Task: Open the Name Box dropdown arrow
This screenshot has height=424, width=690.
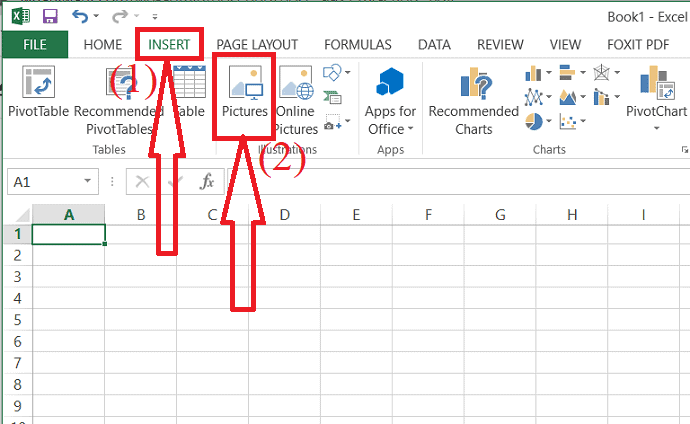Action: tap(89, 182)
